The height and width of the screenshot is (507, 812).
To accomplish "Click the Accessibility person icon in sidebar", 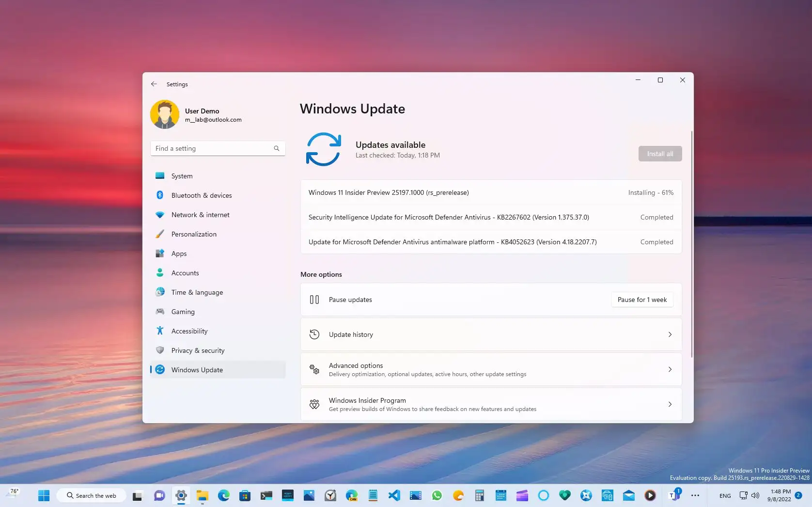I will tap(160, 331).
